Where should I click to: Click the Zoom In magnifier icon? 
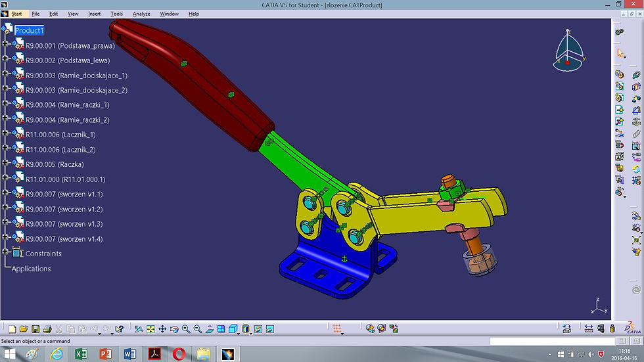(x=186, y=328)
